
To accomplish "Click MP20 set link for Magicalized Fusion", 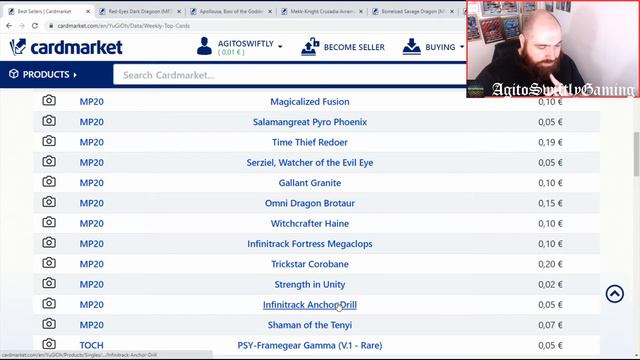I will pyautogui.click(x=91, y=102).
